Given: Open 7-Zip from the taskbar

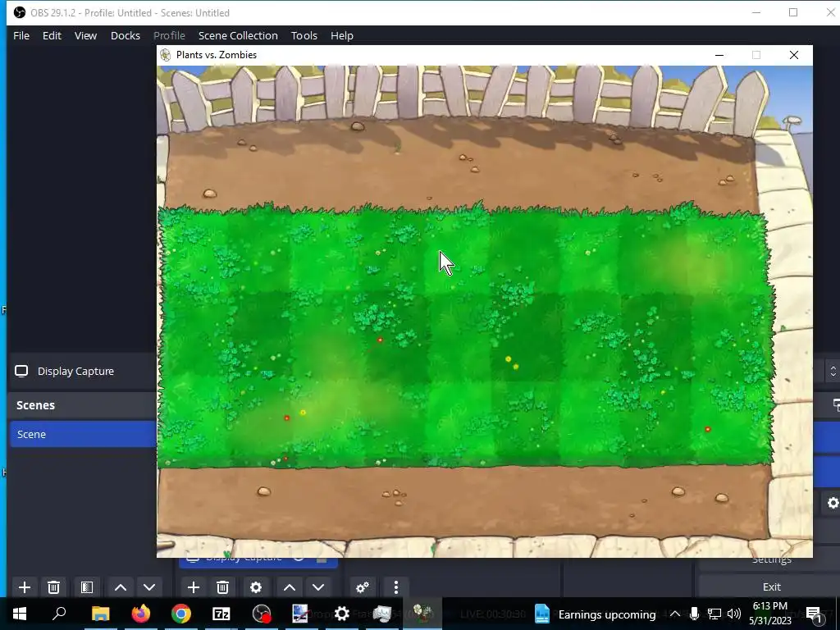Looking at the screenshot, I should [221, 614].
